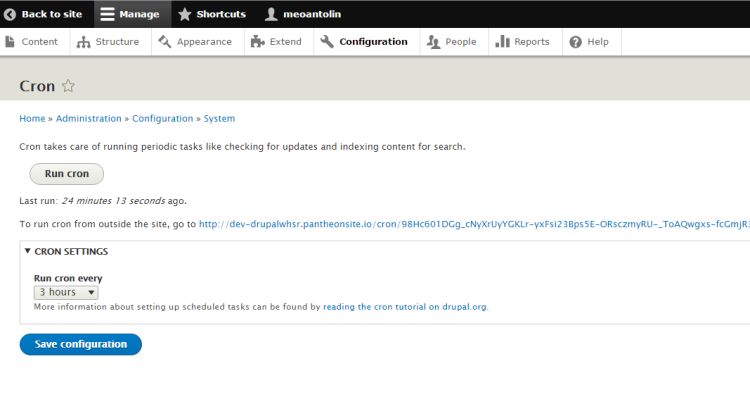The image size is (750, 399).
Task: Click the Back to site arrow icon
Action: pyautogui.click(x=10, y=14)
